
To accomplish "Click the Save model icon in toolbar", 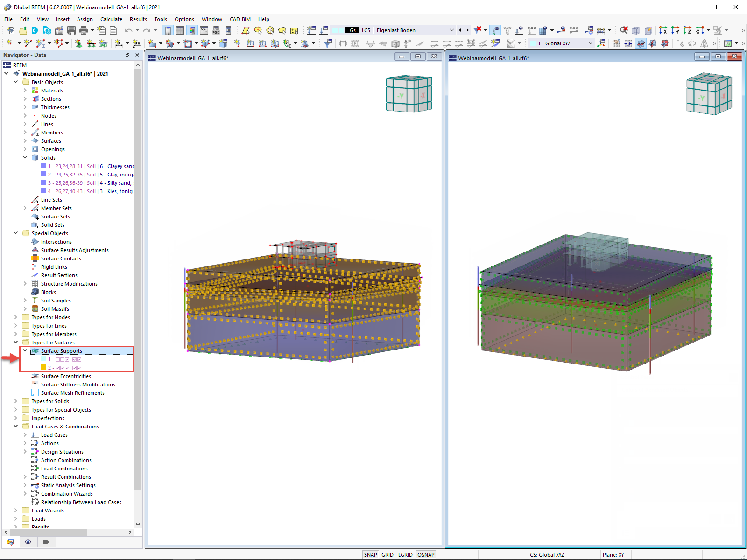I will (71, 30).
